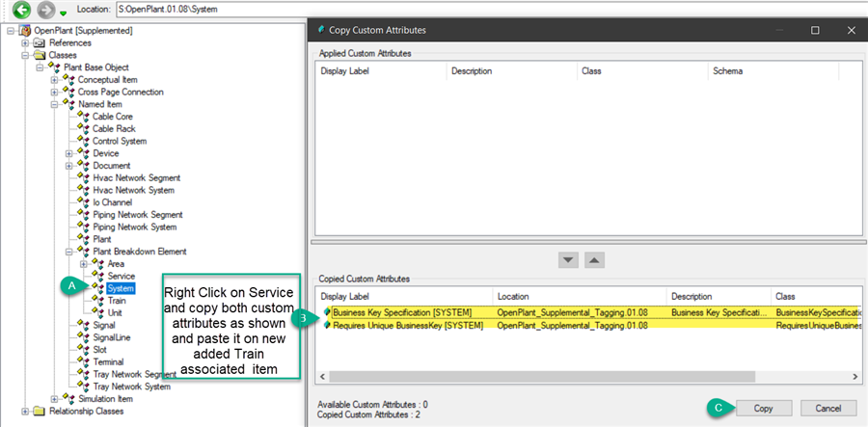The height and width of the screenshot is (427, 868).
Task: Expand the Relationship Classes folder
Action: (x=25, y=411)
